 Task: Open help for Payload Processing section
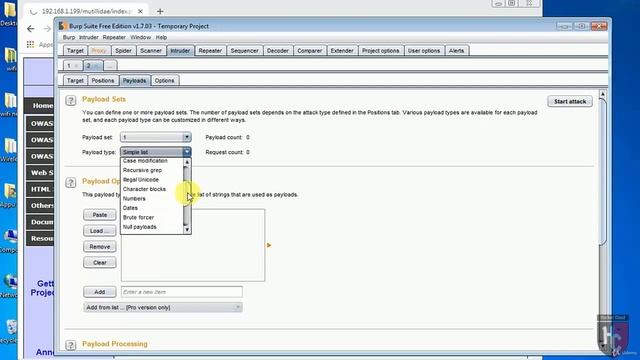point(71,345)
